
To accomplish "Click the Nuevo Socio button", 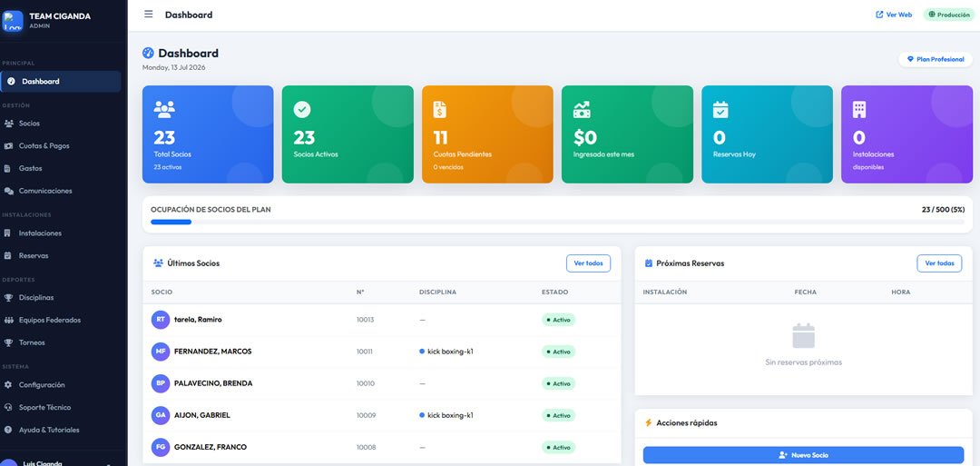I will (803, 455).
